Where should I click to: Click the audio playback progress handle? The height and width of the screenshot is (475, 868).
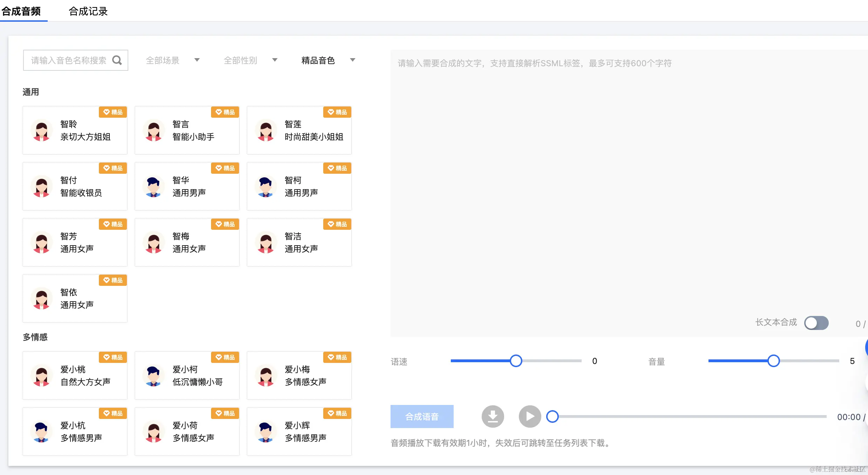552,417
